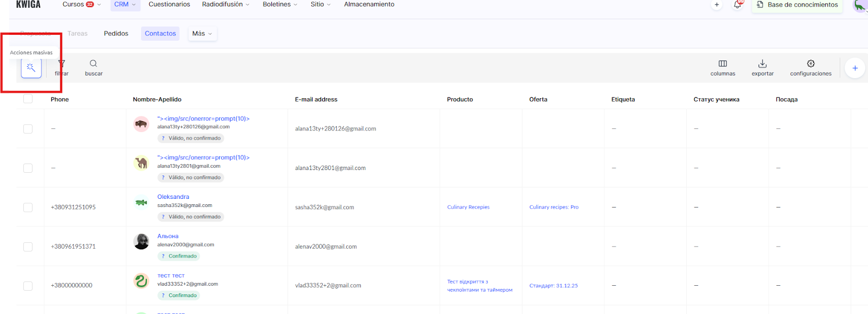Open the notifications bell icon

click(737, 5)
